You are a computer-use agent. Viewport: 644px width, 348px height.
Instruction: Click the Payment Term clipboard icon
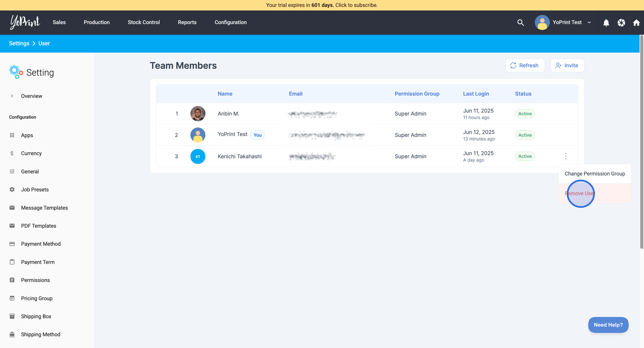tap(12, 262)
